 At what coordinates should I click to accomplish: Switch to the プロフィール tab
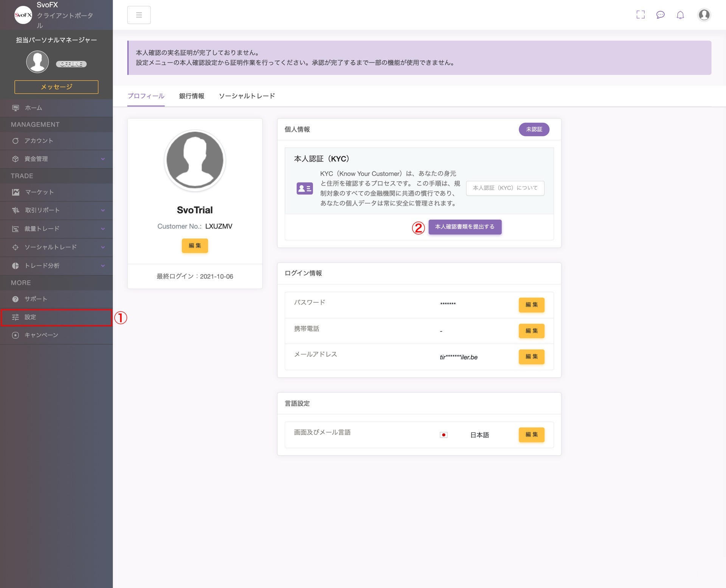pyautogui.click(x=146, y=96)
